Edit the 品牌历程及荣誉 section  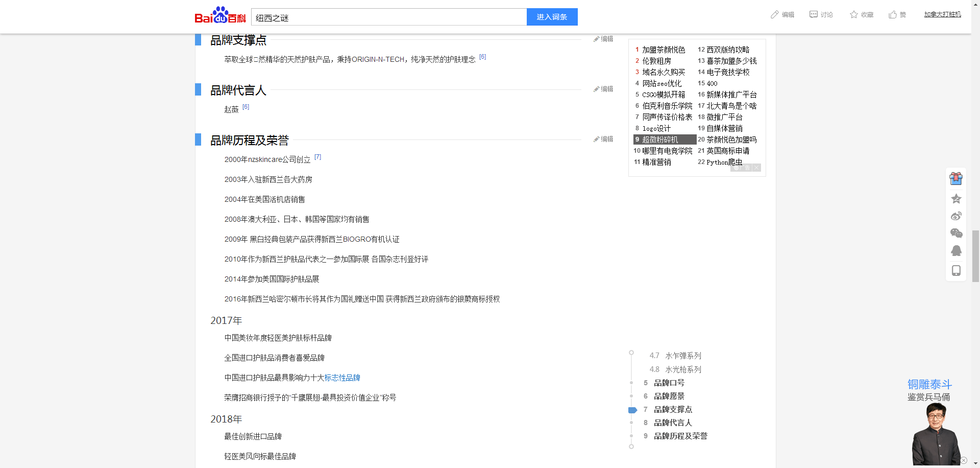click(603, 139)
